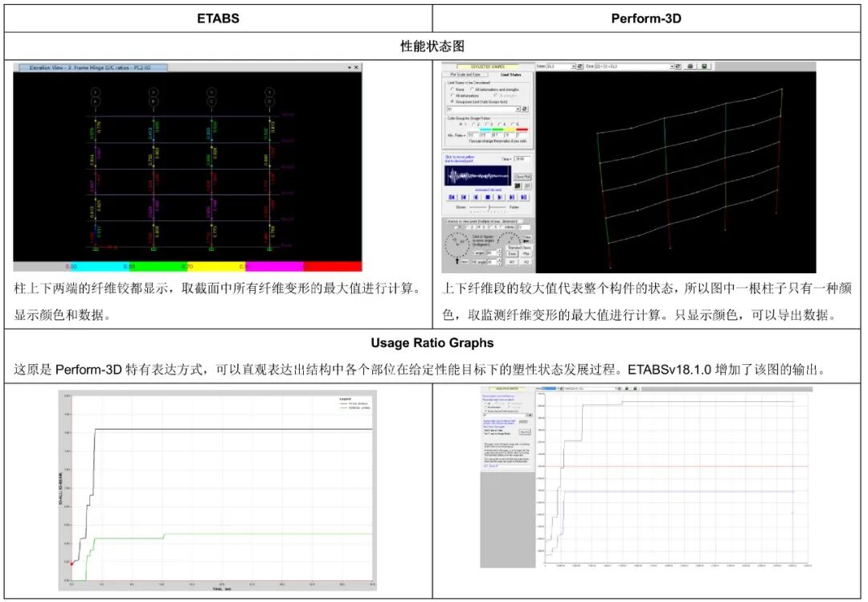Rewind the animation to the first frame

coord(452,195)
